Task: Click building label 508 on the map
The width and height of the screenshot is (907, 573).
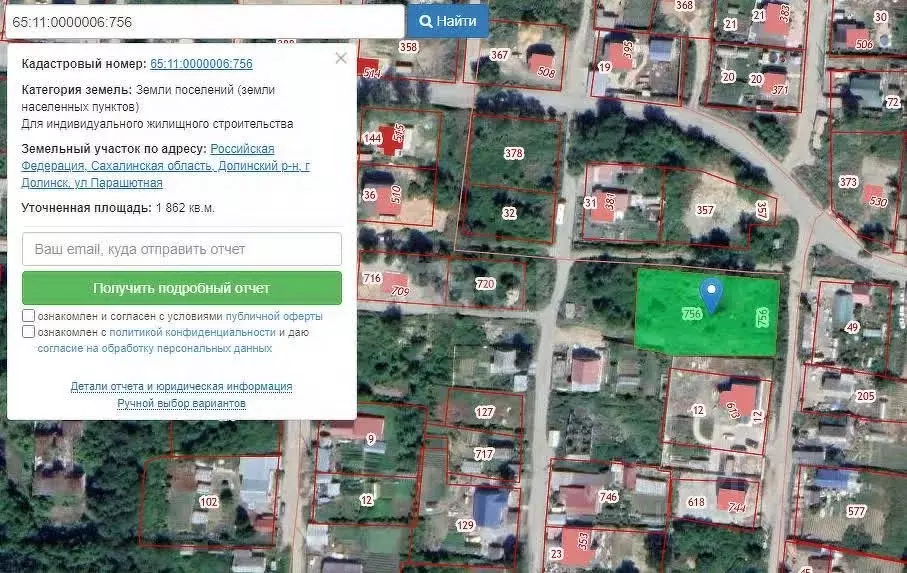Action: [546, 72]
